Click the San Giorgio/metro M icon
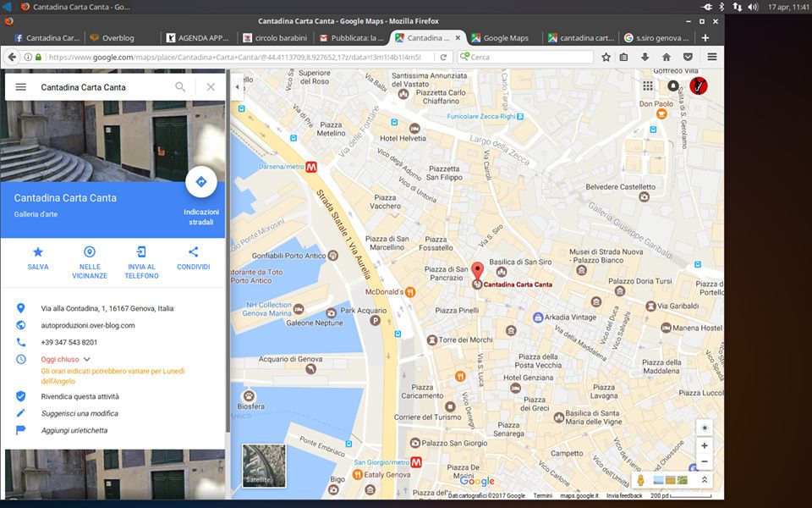 (x=416, y=462)
